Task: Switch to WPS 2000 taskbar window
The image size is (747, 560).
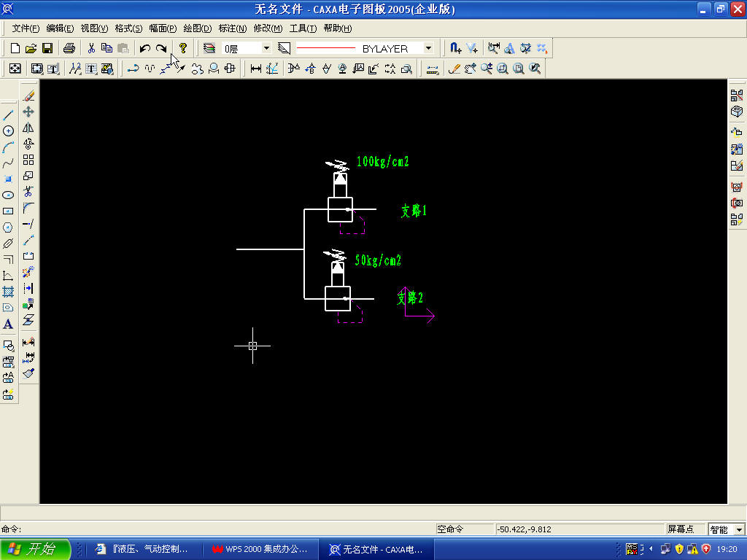Action: coord(260,549)
